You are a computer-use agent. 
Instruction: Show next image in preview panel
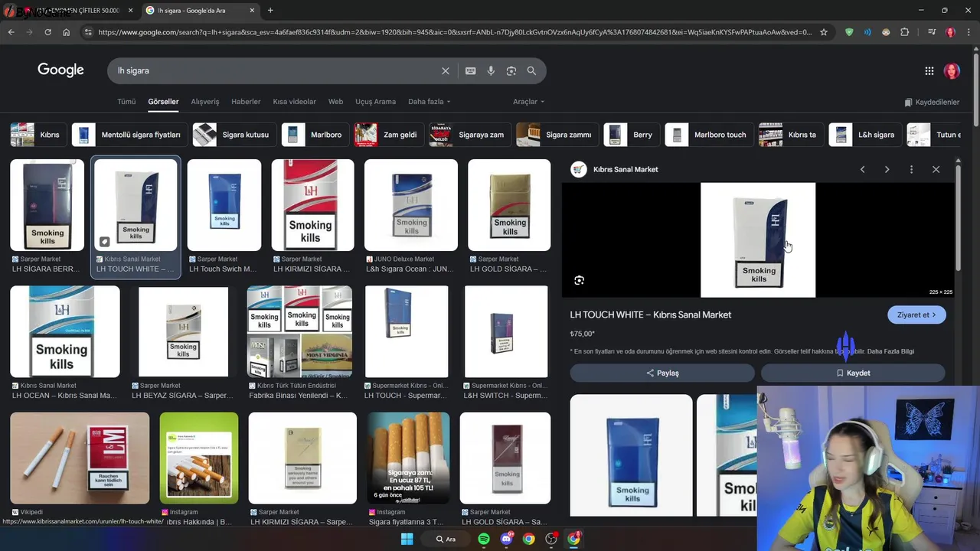(x=887, y=169)
